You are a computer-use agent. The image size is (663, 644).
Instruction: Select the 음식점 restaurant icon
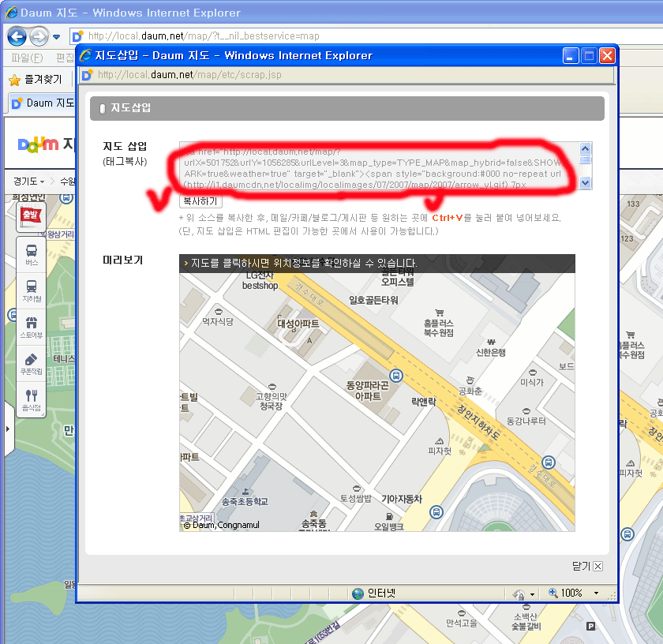point(32,400)
